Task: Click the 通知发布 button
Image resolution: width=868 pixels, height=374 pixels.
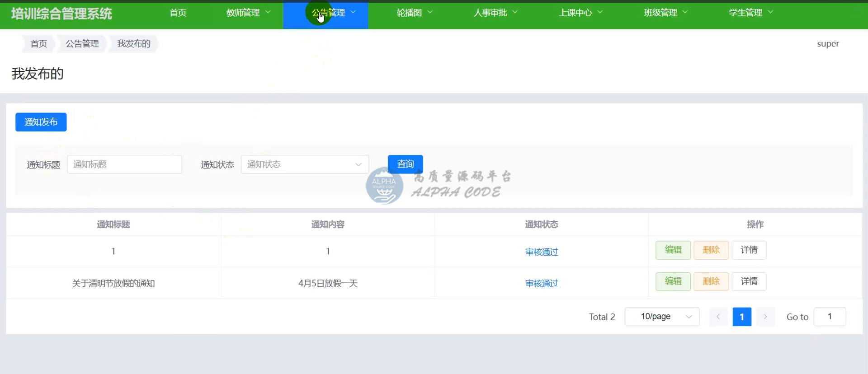Action: tap(41, 122)
